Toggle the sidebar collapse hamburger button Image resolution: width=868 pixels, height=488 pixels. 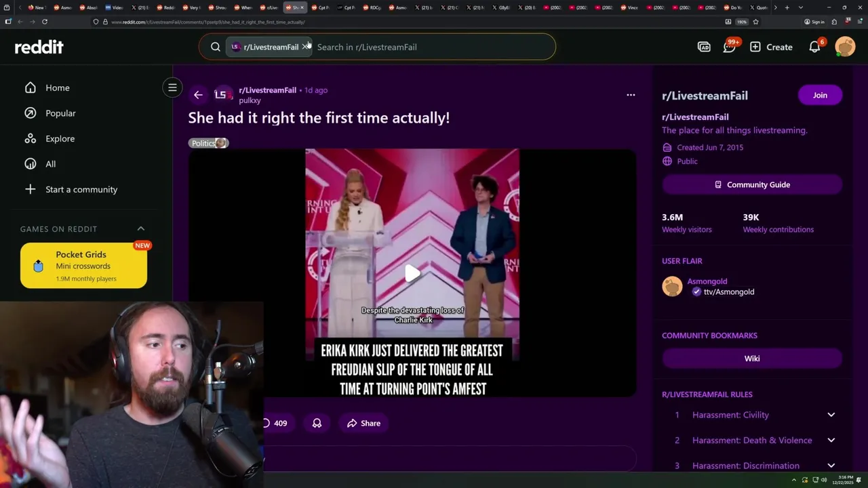[x=172, y=87]
